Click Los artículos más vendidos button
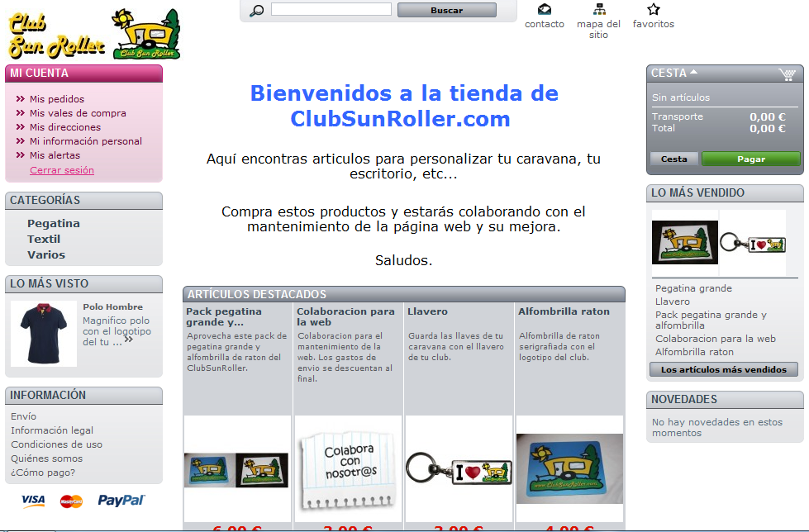This screenshot has height=532, width=809. click(x=724, y=369)
